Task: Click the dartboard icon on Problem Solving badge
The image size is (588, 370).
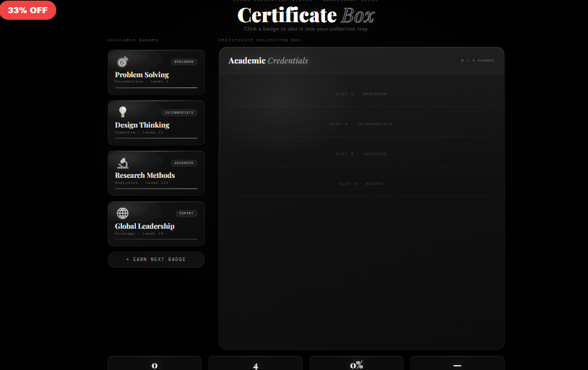Action: [x=123, y=60]
